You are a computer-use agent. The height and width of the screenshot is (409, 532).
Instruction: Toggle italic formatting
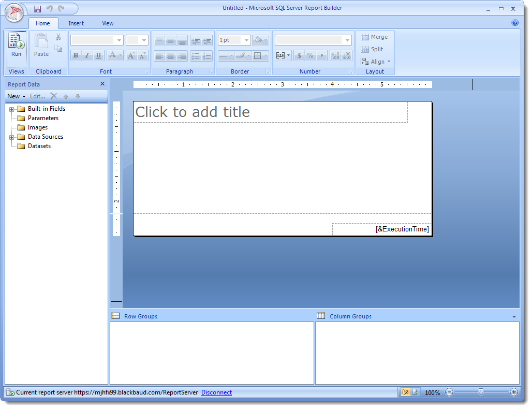click(x=87, y=55)
